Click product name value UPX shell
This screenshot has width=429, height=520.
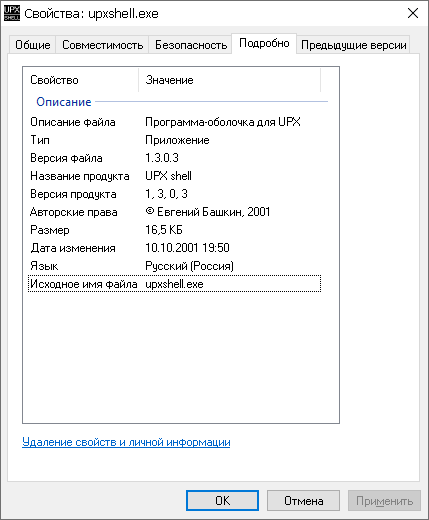[168, 176]
